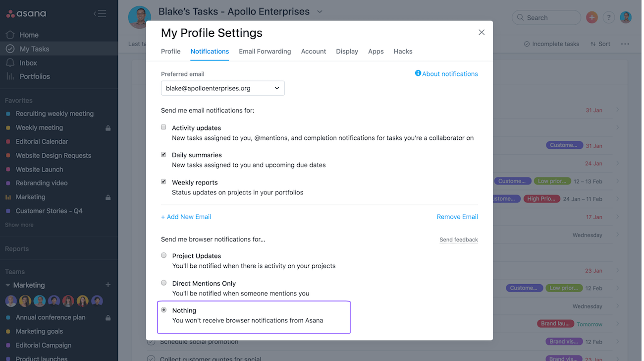Click the first Marketing team member avatar

tap(11, 301)
